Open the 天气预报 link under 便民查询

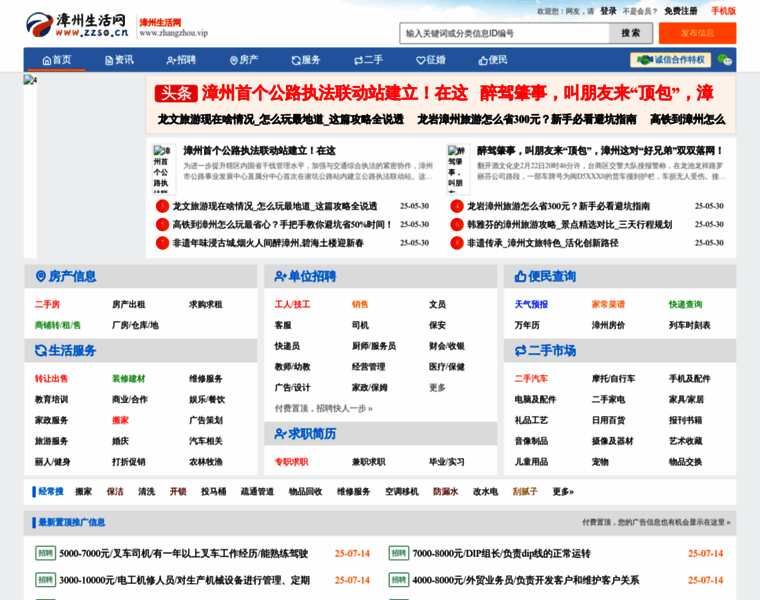coord(531,305)
